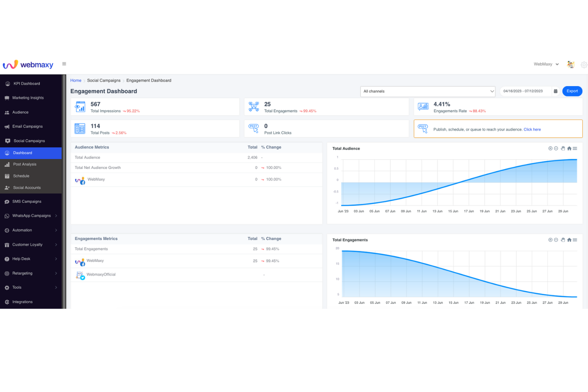Image resolution: width=588 pixels, height=392 pixels.
Task: Open the calendar icon next to date range
Action: [x=555, y=91]
